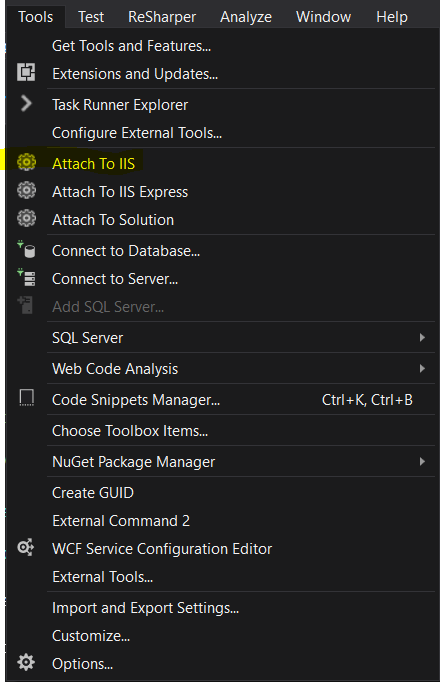Open the Window menu
440x682 pixels.
(x=323, y=17)
